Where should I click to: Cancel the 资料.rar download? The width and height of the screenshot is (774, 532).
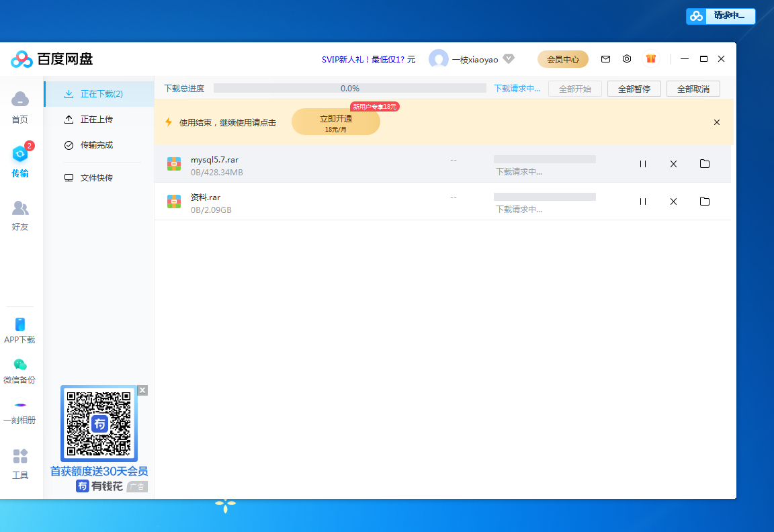click(x=673, y=202)
